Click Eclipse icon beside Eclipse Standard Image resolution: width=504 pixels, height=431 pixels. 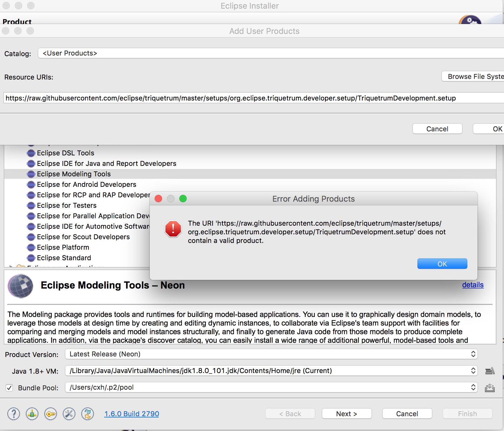click(x=31, y=258)
